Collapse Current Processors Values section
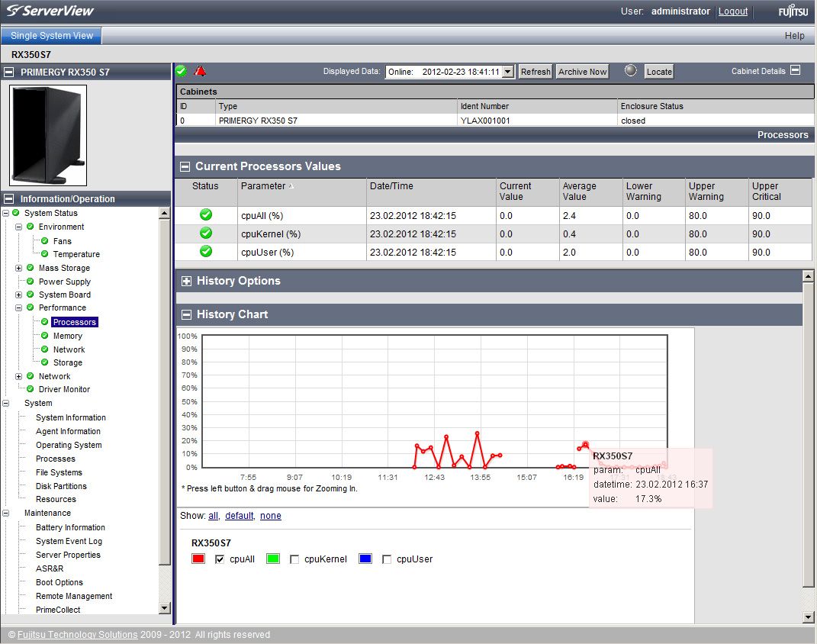This screenshot has height=644, width=817. point(185,167)
